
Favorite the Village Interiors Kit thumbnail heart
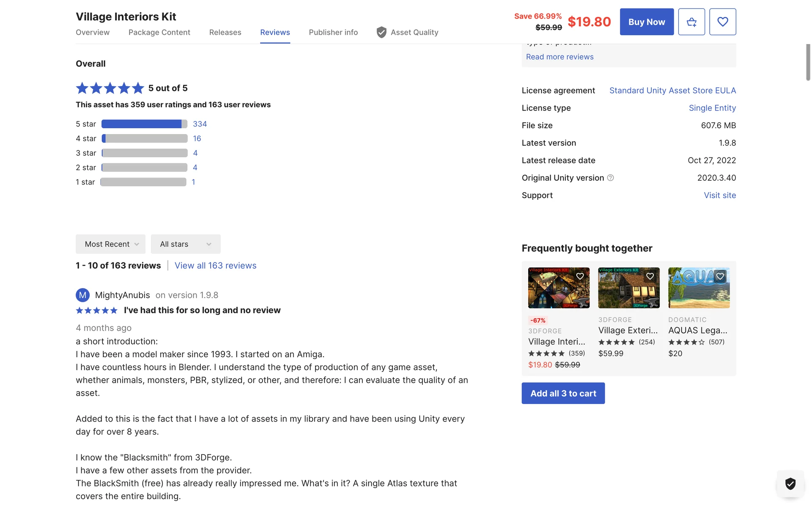click(x=580, y=276)
